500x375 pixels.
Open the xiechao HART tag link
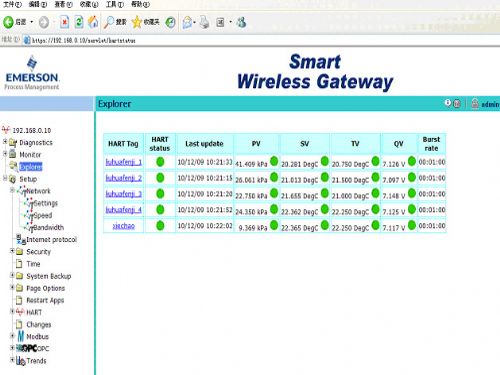coord(124,226)
